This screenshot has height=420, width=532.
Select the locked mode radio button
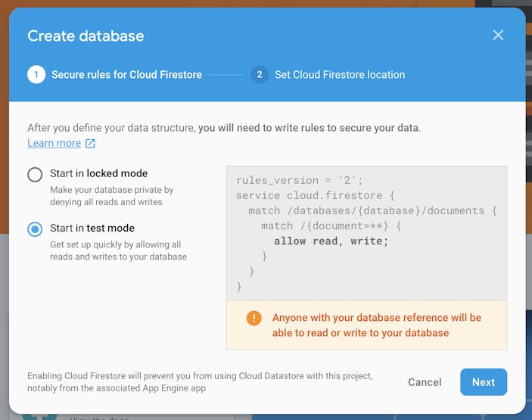(x=35, y=174)
